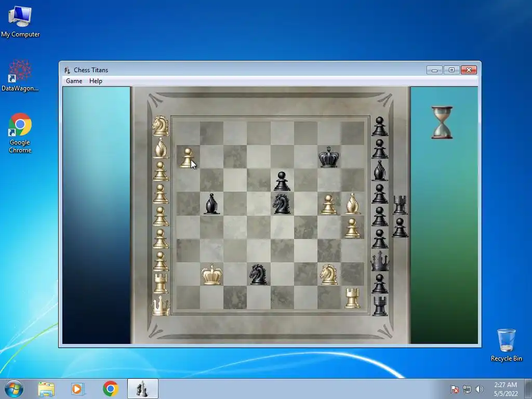Screen dimensions: 532x399
Task: Click the Chess Titans taskbar button
Action: point(142,389)
